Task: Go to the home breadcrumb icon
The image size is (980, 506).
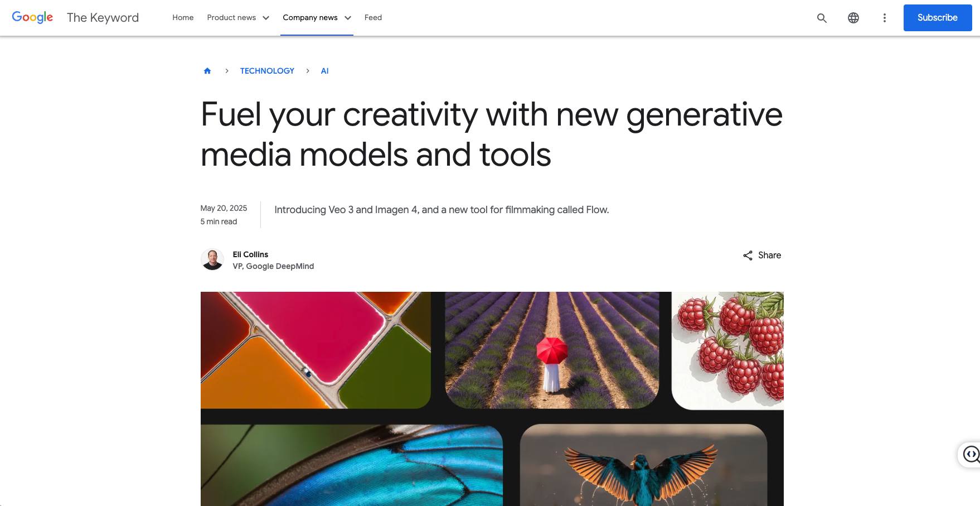Action: (207, 71)
